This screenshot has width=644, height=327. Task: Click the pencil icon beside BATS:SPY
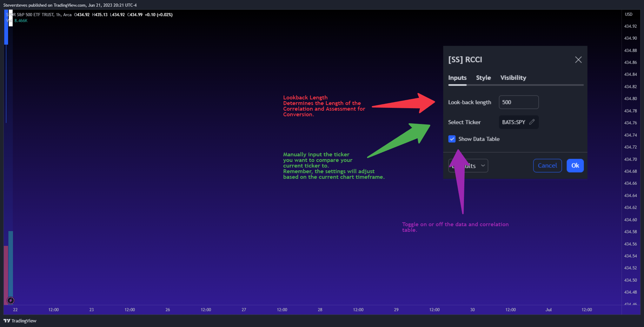tap(532, 122)
